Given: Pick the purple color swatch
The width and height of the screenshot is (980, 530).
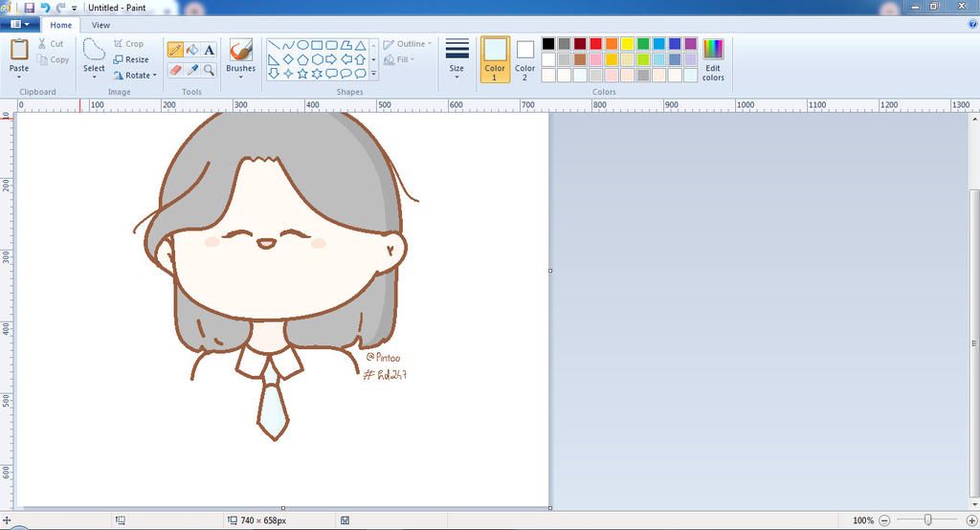Looking at the screenshot, I should (691, 43).
